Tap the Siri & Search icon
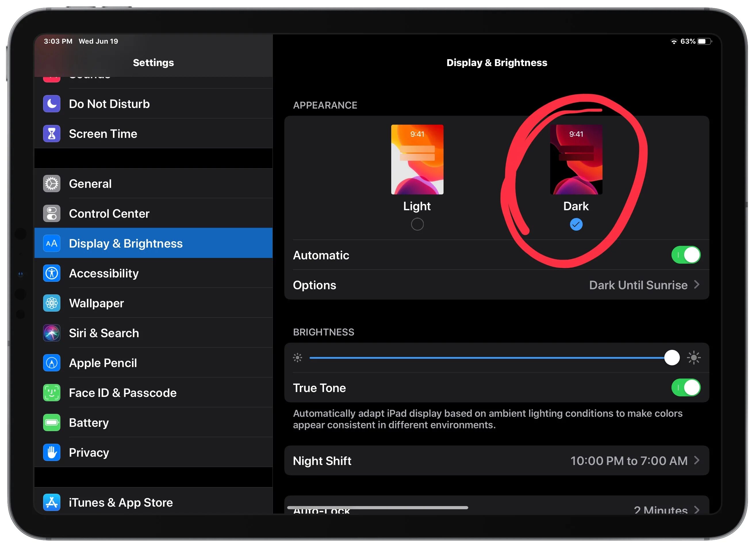The height and width of the screenshot is (548, 756). pyautogui.click(x=52, y=333)
